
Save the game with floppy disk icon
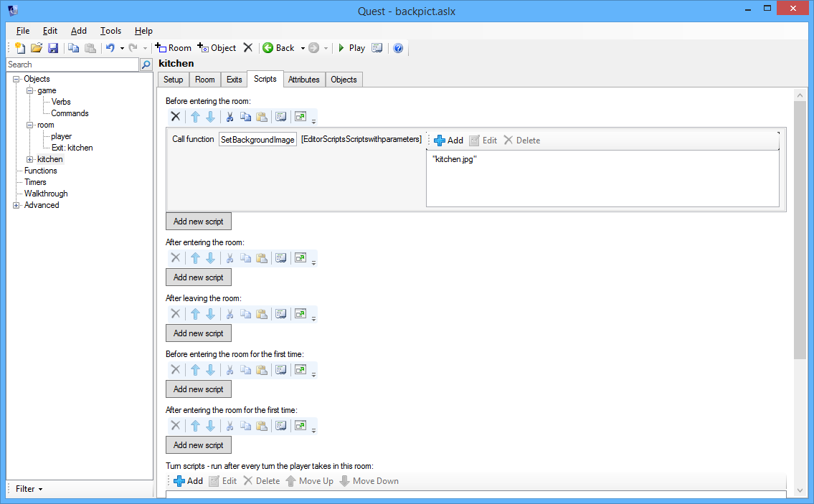[x=53, y=48]
